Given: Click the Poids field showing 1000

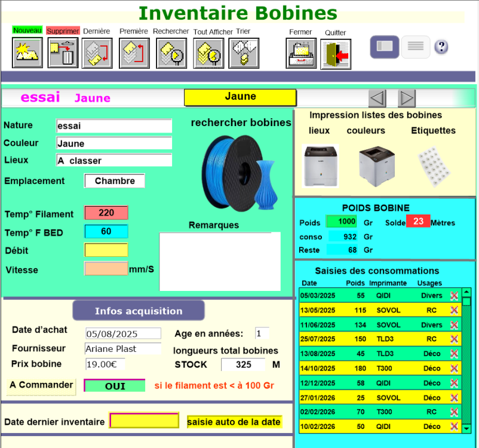Looking at the screenshot, I should point(342,222).
